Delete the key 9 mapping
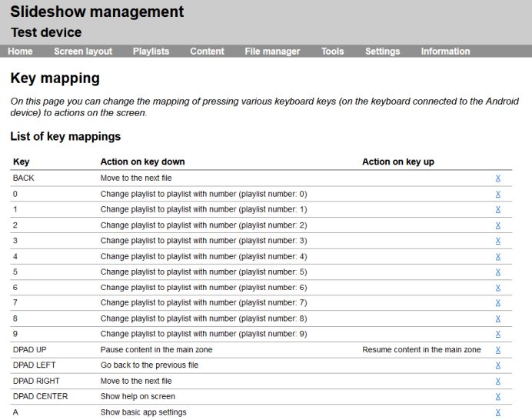532x420 pixels. [x=498, y=335]
